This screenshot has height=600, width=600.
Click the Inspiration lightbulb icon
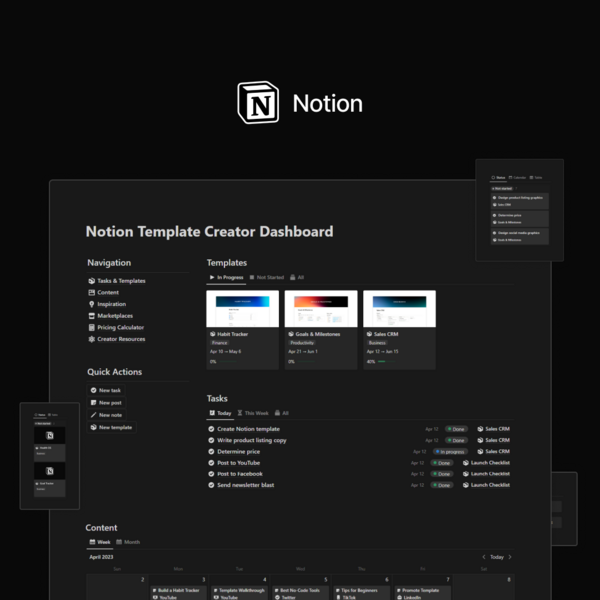coord(91,304)
